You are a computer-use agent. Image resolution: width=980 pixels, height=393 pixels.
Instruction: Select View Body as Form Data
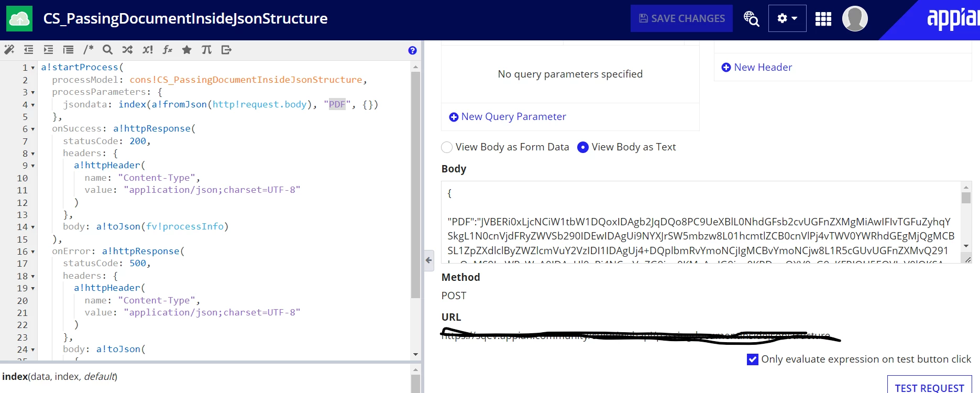(x=447, y=147)
